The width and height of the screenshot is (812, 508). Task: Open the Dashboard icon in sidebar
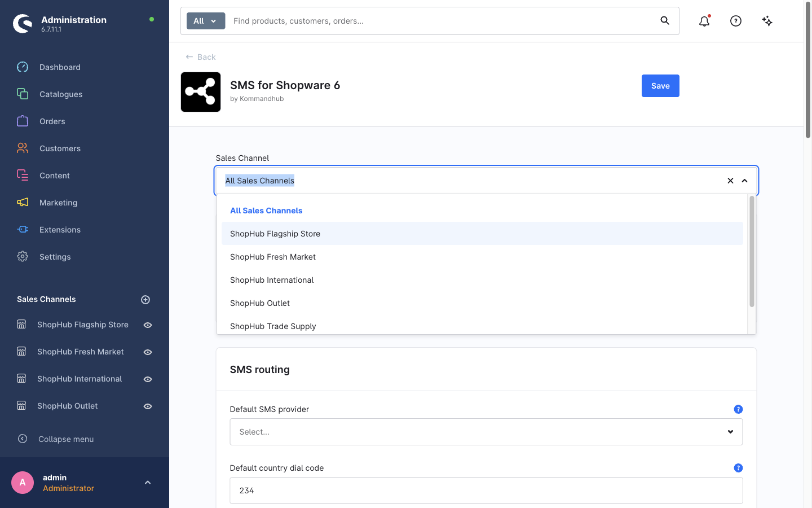(x=23, y=67)
